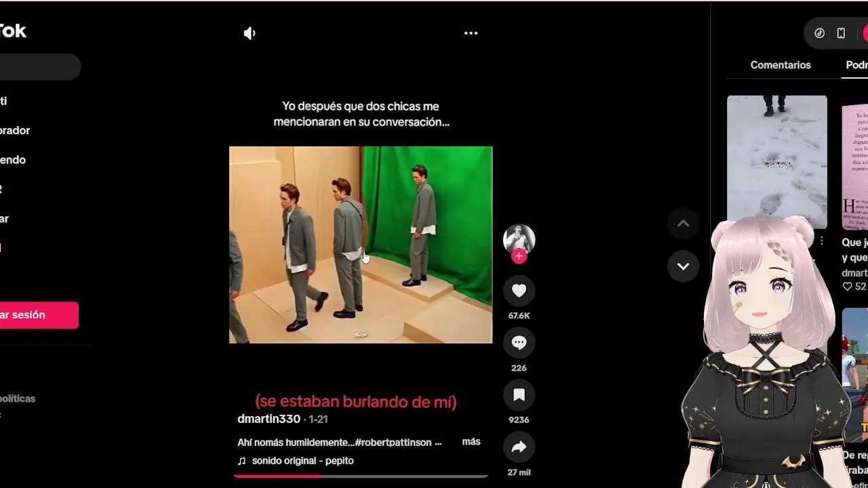
Task: Click the video progress bar
Action: (361, 476)
